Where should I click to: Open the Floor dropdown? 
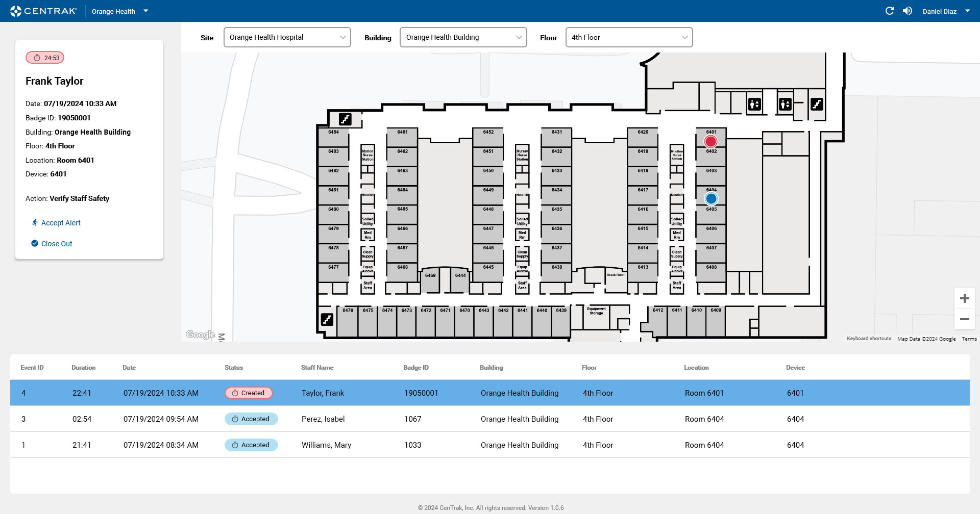tap(629, 37)
